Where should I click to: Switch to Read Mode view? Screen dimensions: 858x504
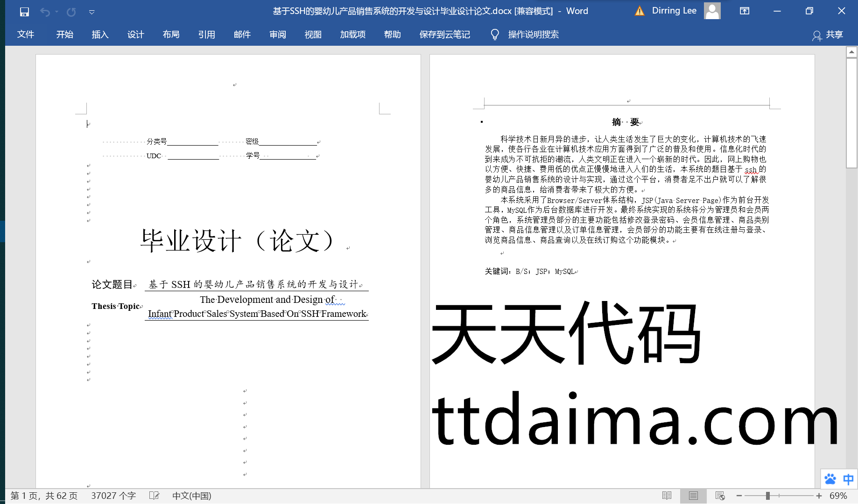[x=667, y=496]
